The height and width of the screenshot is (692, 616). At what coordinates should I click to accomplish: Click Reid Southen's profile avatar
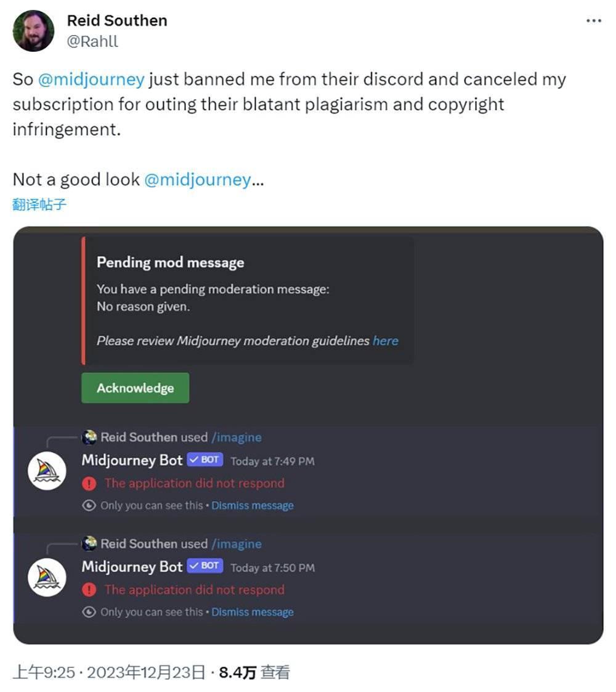pyautogui.click(x=33, y=31)
